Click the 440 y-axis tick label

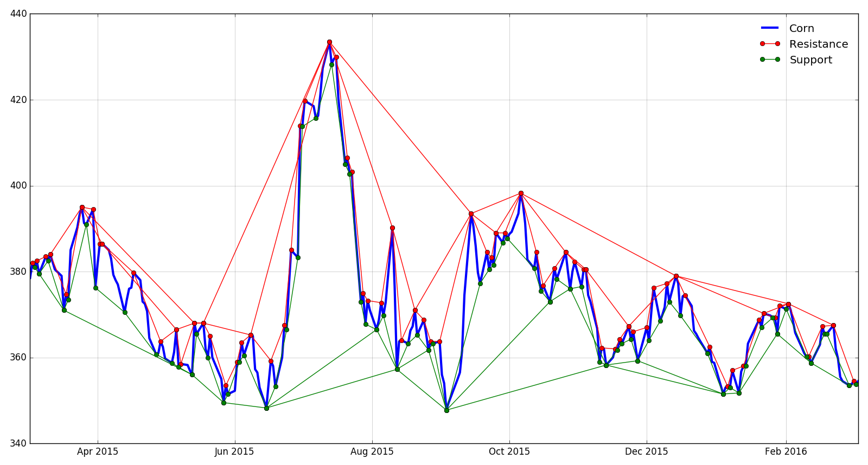[19, 14]
